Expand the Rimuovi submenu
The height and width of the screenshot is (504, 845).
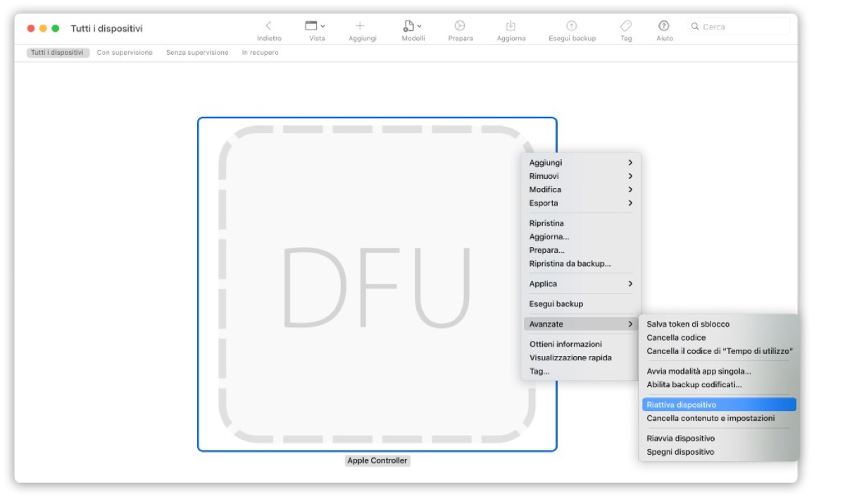point(581,176)
